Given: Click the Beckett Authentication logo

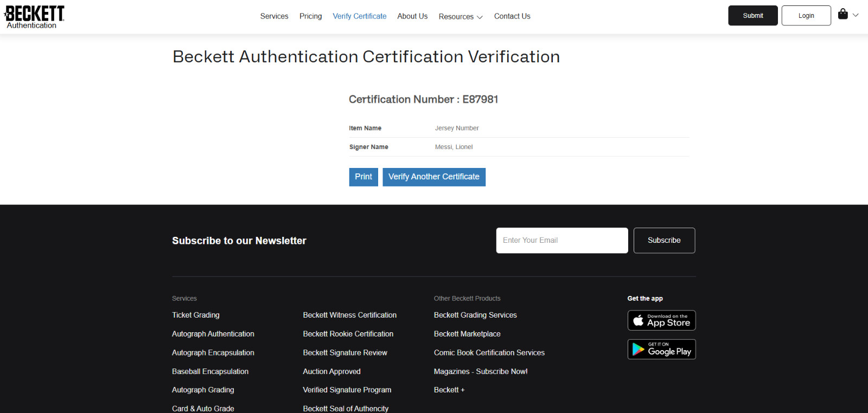Looking at the screenshot, I should [x=34, y=16].
